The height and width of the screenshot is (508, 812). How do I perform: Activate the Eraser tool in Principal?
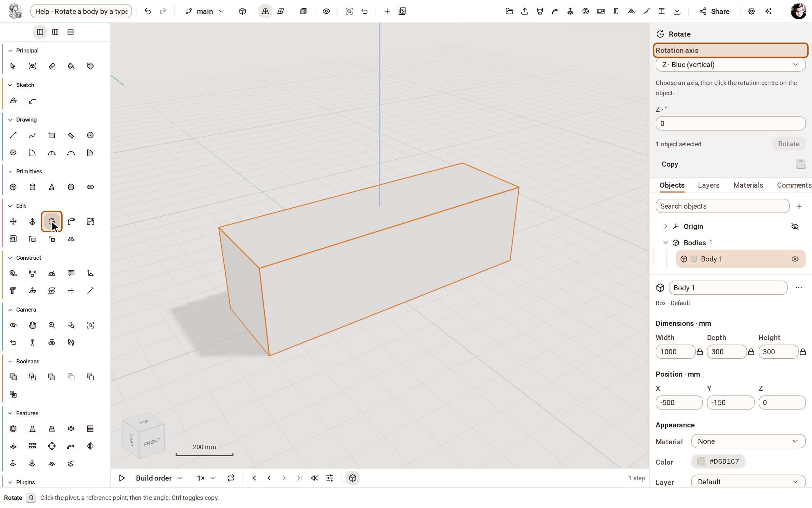(x=52, y=66)
